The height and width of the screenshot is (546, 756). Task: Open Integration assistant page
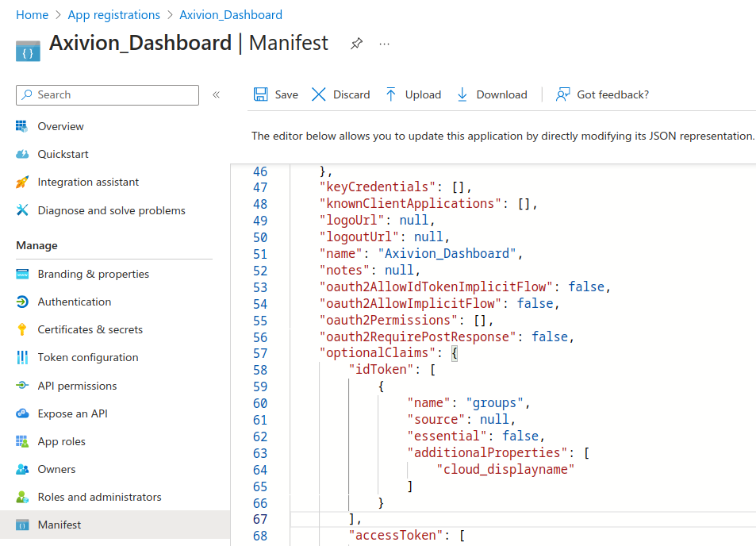(88, 182)
